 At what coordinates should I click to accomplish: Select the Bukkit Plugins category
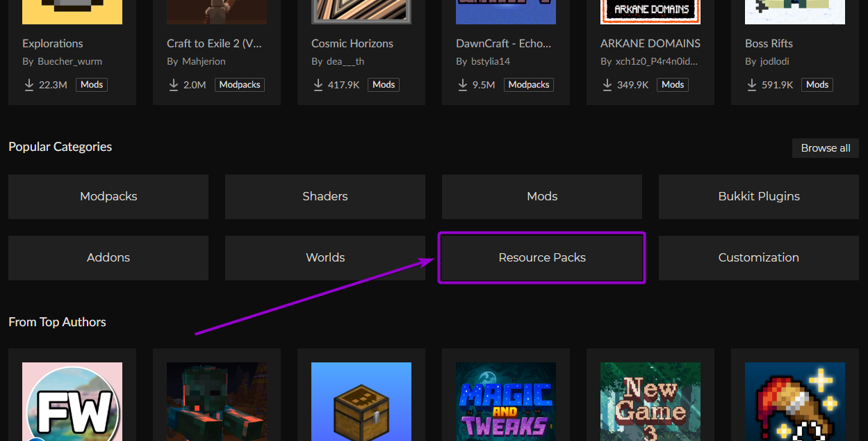758,196
